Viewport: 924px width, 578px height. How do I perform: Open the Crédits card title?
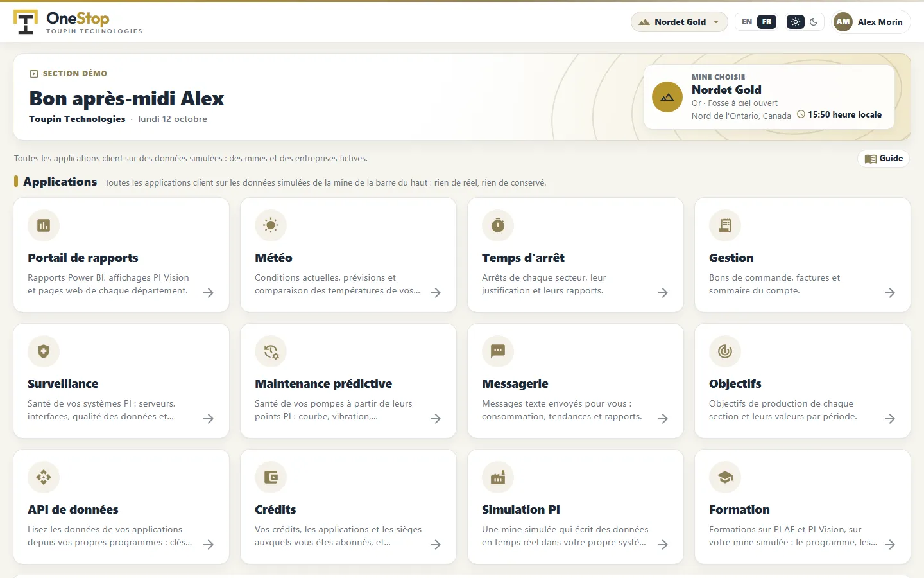click(x=275, y=509)
